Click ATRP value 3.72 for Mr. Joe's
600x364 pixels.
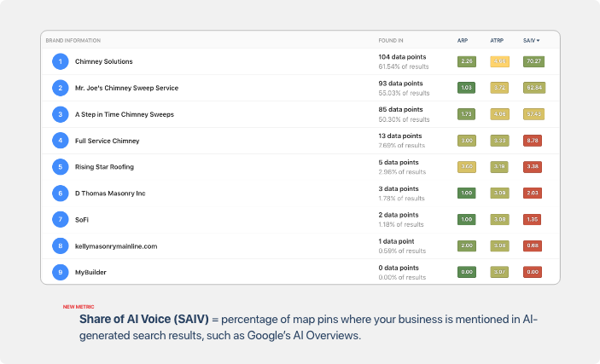(x=500, y=88)
